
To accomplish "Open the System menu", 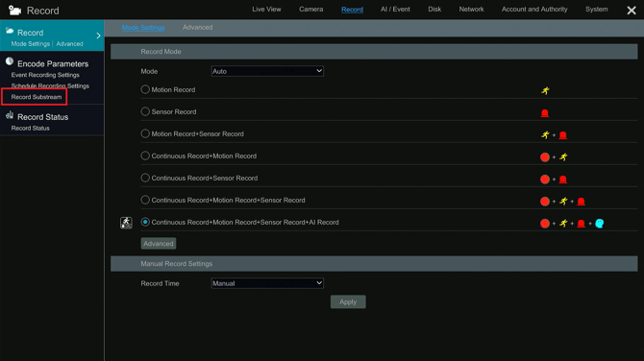I will coord(596,9).
